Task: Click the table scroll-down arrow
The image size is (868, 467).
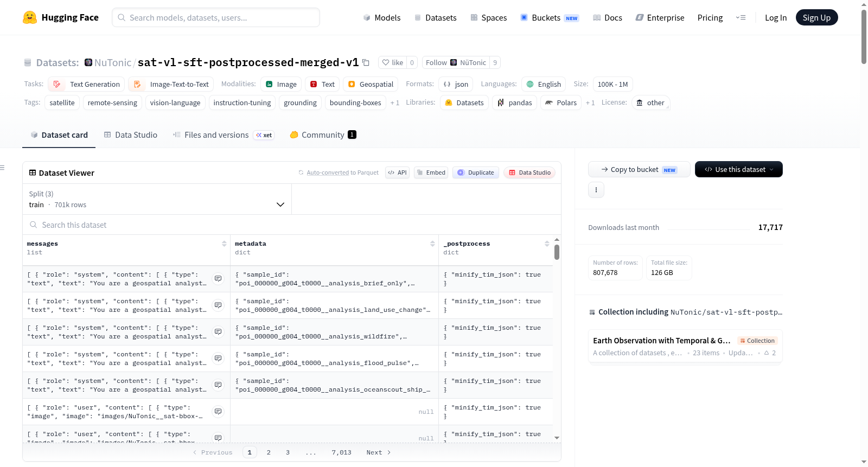Action: click(557, 438)
